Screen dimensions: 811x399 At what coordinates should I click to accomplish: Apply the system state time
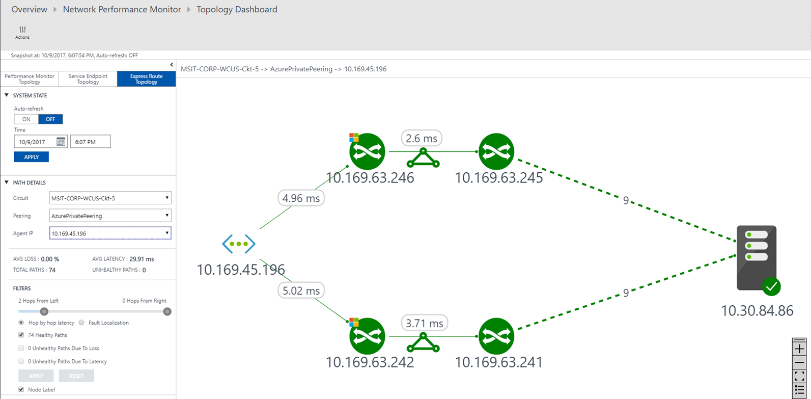click(x=32, y=157)
